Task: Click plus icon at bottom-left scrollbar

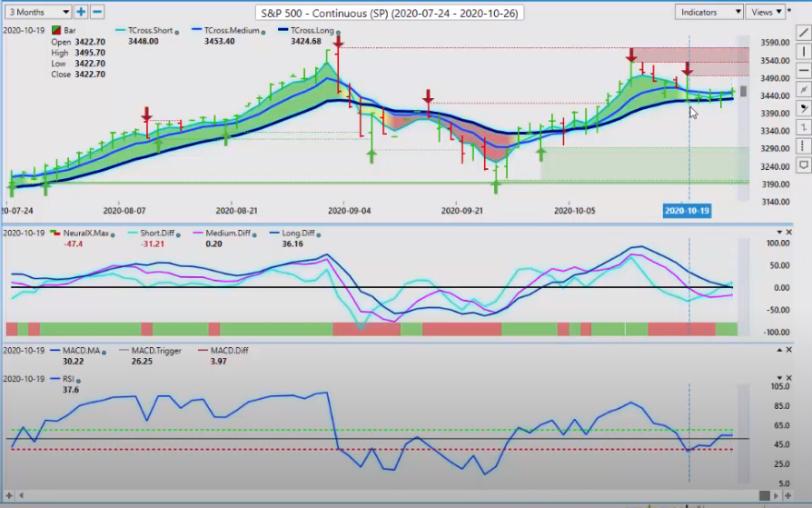Action: tap(9, 495)
